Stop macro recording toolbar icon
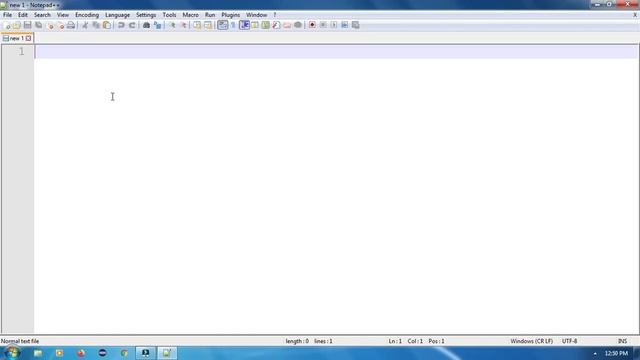Viewport: 640px width, 360px height. (323, 25)
